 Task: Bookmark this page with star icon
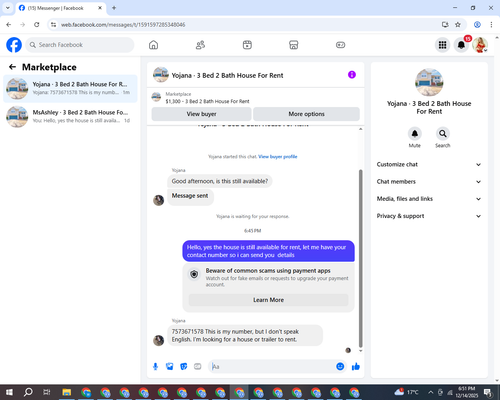click(458, 25)
